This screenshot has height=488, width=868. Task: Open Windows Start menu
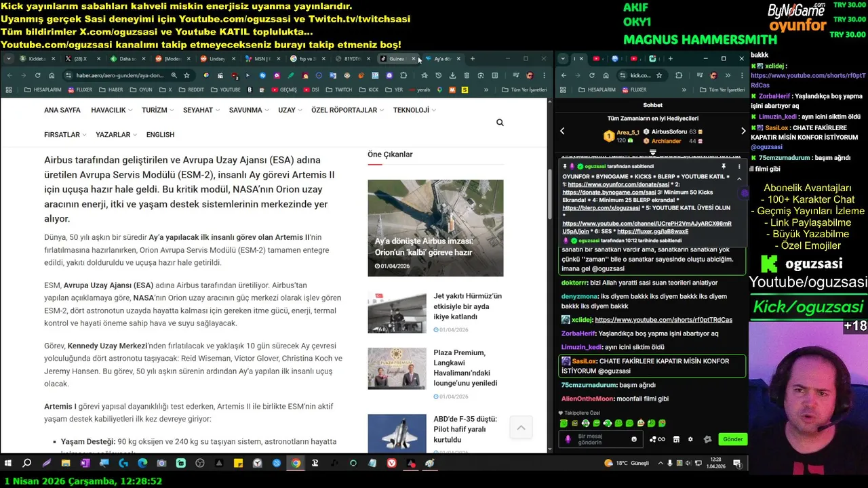(x=8, y=464)
